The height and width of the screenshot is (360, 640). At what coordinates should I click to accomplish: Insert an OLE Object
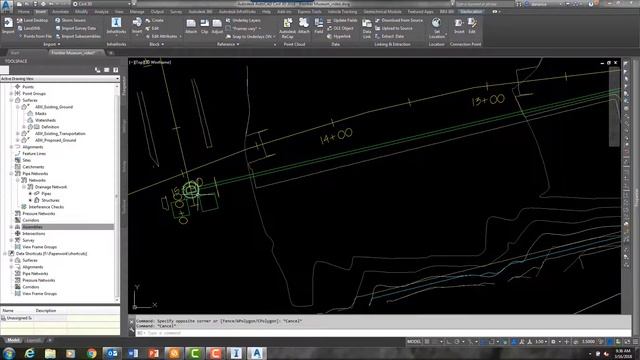[x=340, y=28]
